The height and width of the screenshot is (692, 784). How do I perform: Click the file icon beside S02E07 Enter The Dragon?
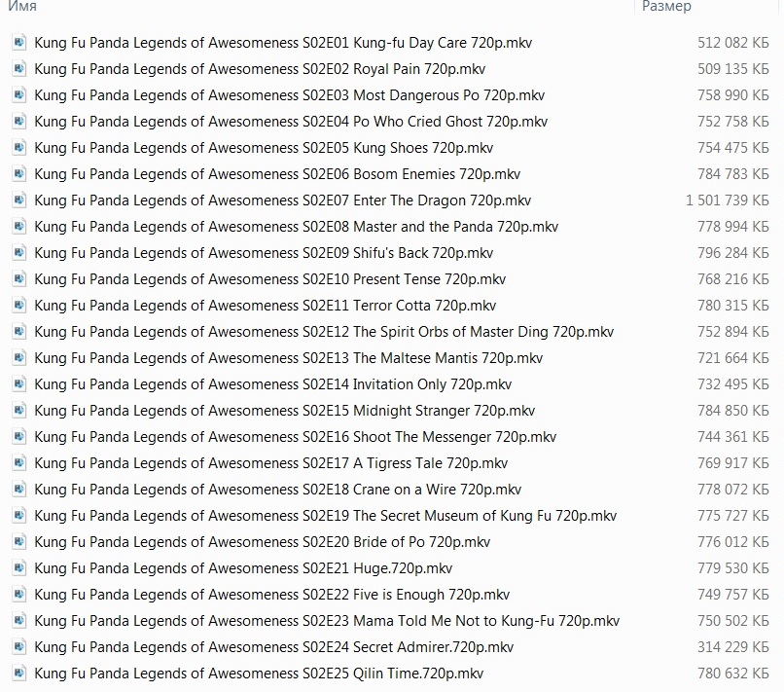19,200
